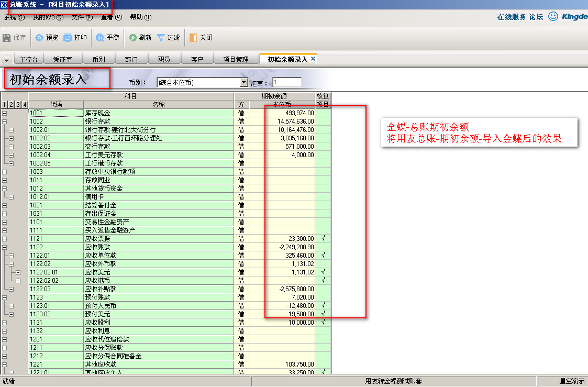
Task: Open the 帮助(H) menu
Action: [x=140, y=17]
